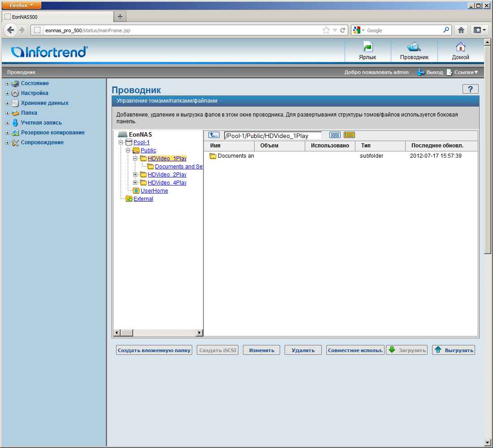Viewport: 493px width, 448px height.
Task: Click the UserHome folder icon
Action: [136, 190]
